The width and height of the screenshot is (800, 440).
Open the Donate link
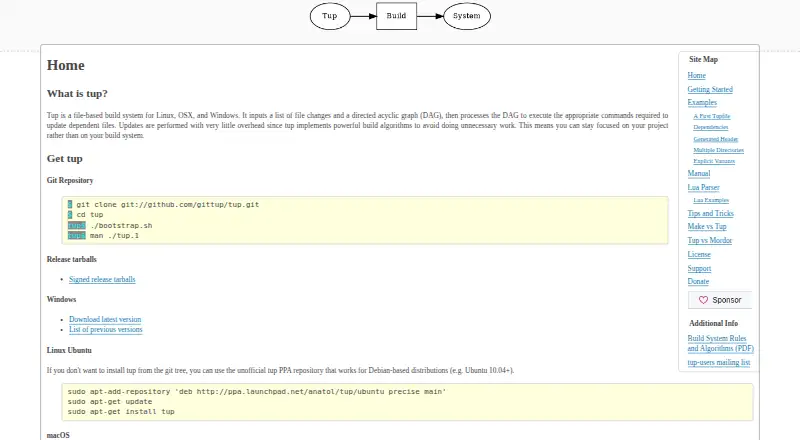698,282
